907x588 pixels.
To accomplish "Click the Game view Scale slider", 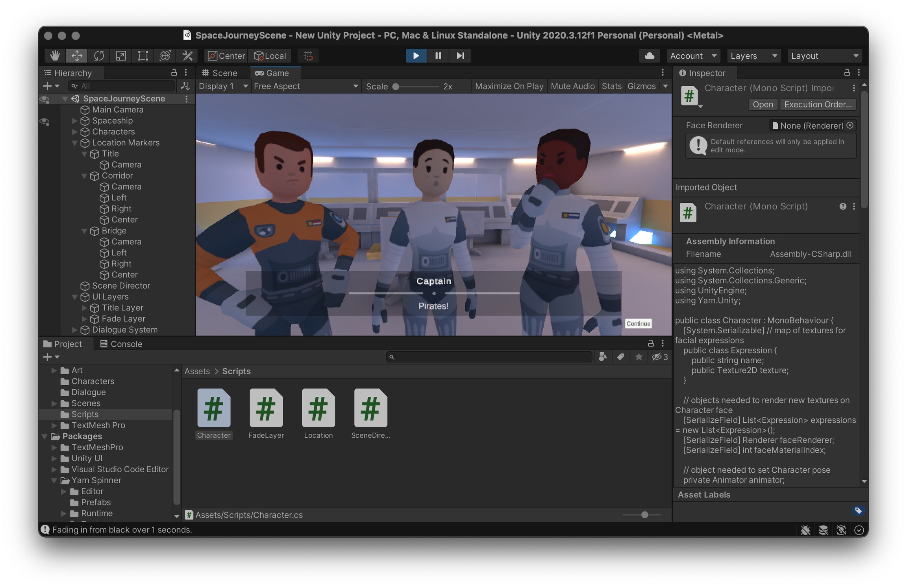I will [x=416, y=86].
